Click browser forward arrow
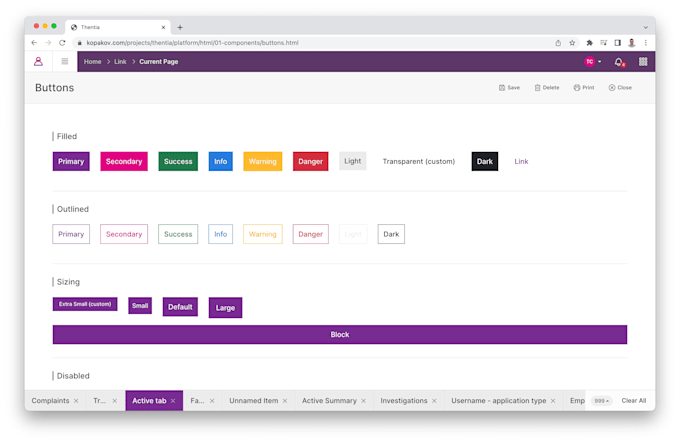 click(48, 42)
